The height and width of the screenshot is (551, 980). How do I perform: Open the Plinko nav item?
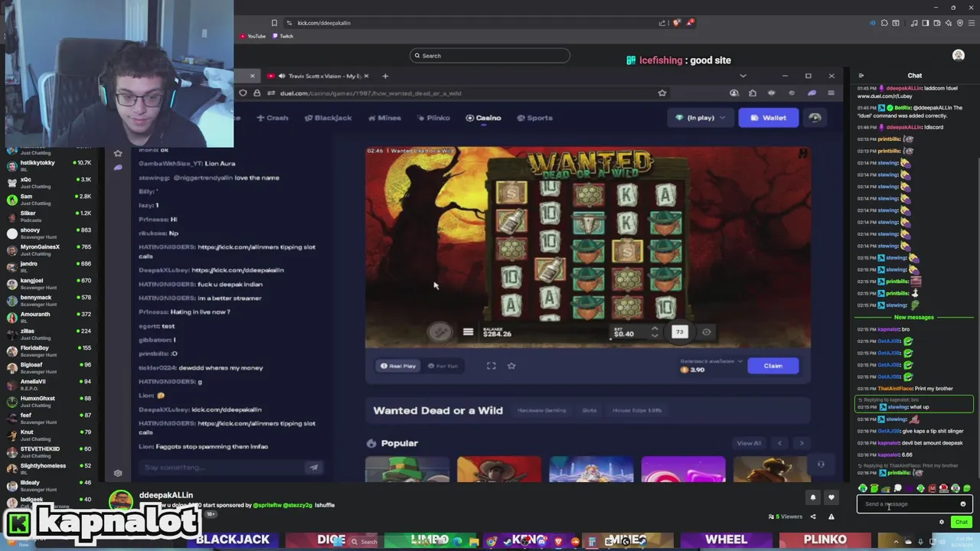coord(433,118)
